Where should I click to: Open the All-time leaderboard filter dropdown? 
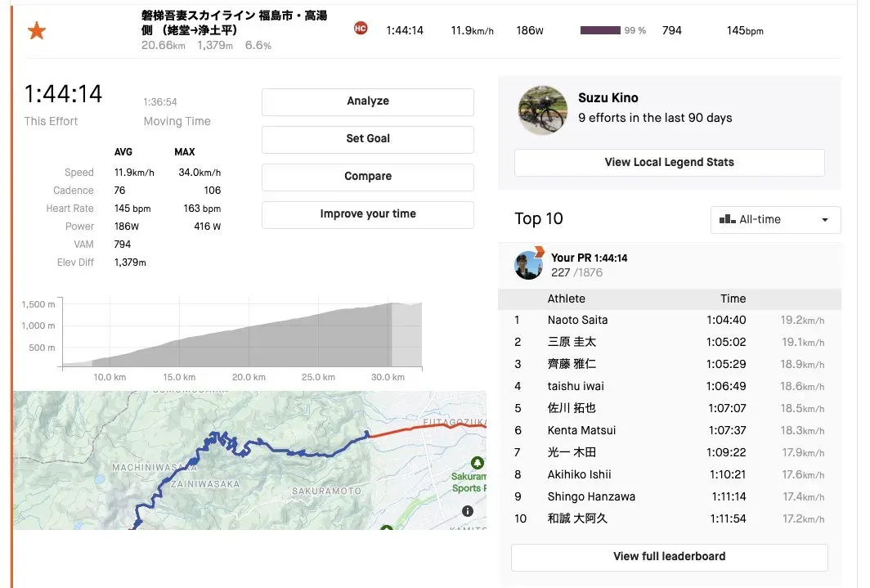775,219
